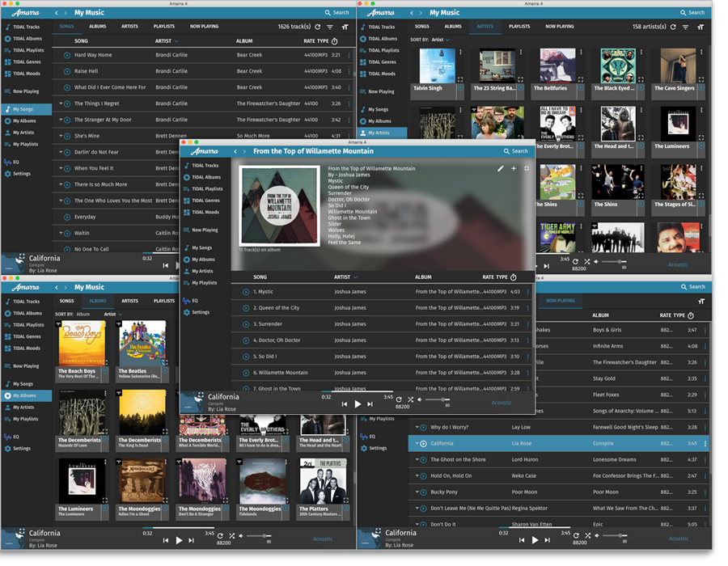
Task: Open PLAYLISTS tab in 158 artists window
Action: [519, 27]
